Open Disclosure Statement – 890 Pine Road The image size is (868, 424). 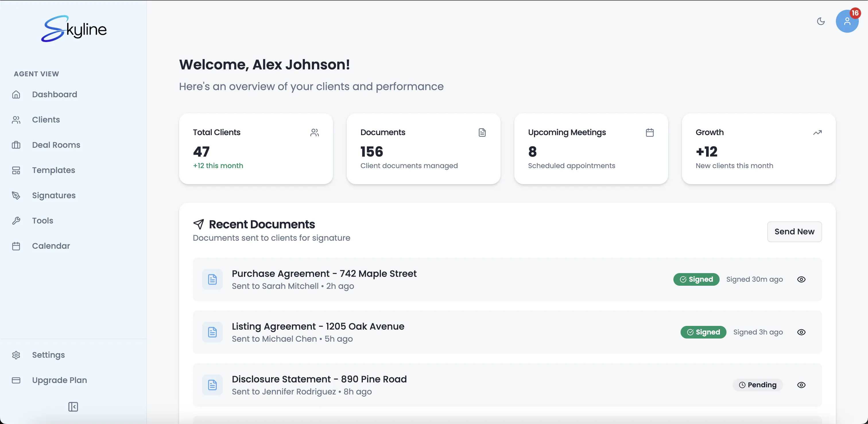(319, 380)
